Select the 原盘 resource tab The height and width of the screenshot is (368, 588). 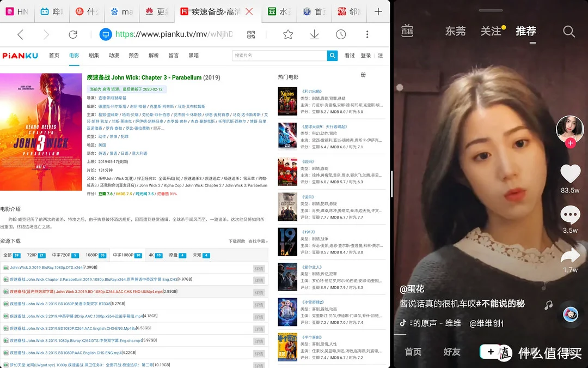coord(177,255)
